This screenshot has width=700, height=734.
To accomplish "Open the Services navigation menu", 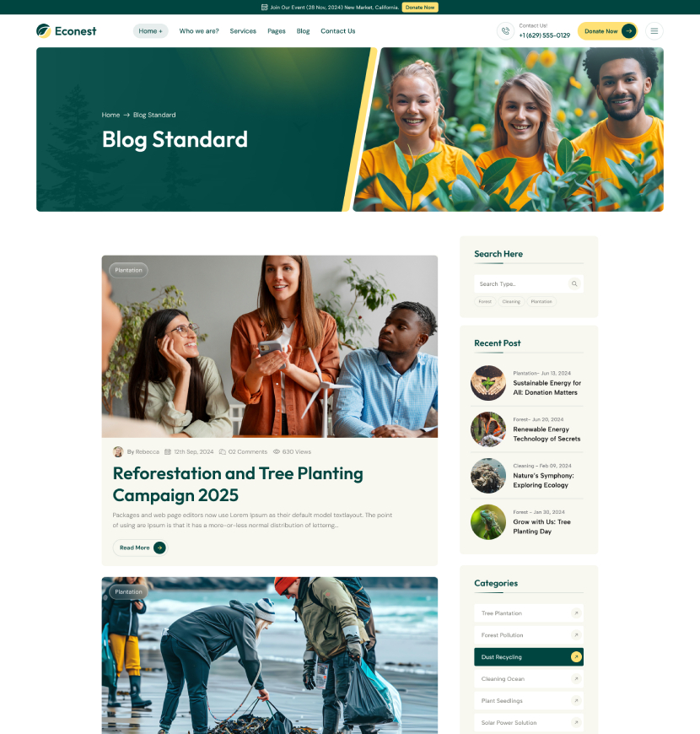I will [243, 31].
